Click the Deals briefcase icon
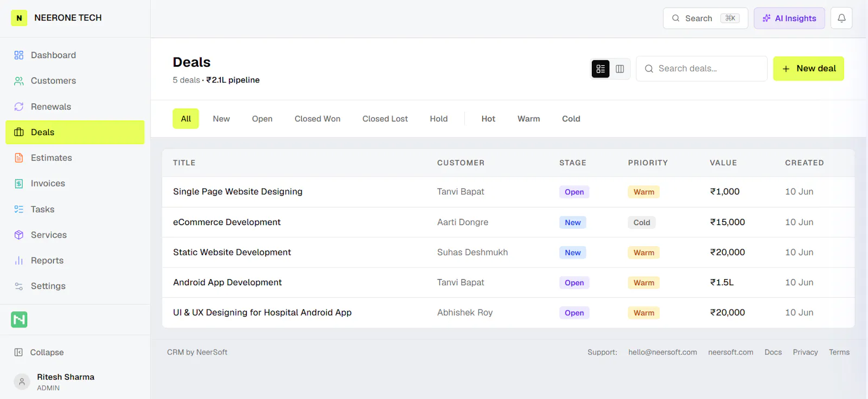Screen dimensions: 868x399 [19, 132]
